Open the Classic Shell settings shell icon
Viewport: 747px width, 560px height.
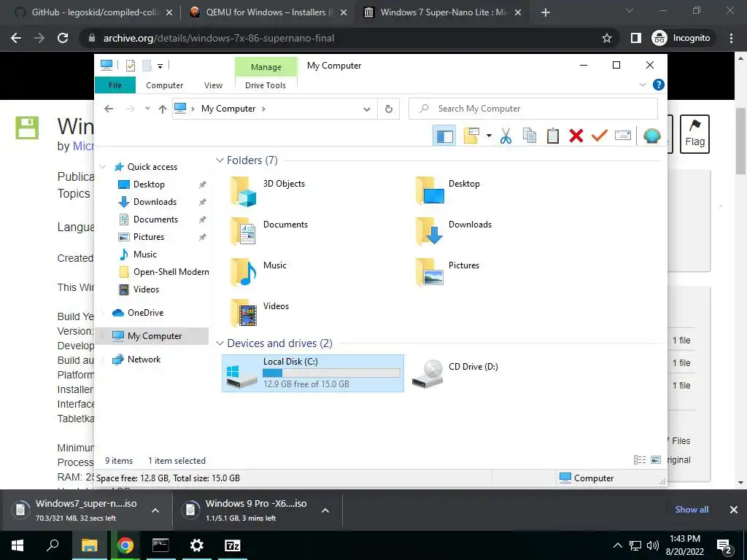pyautogui.click(x=651, y=136)
